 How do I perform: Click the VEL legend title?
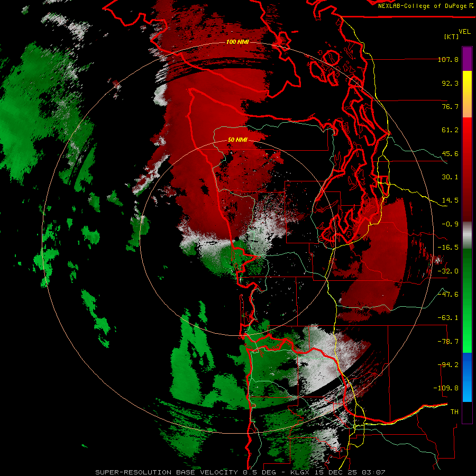pos(464,32)
